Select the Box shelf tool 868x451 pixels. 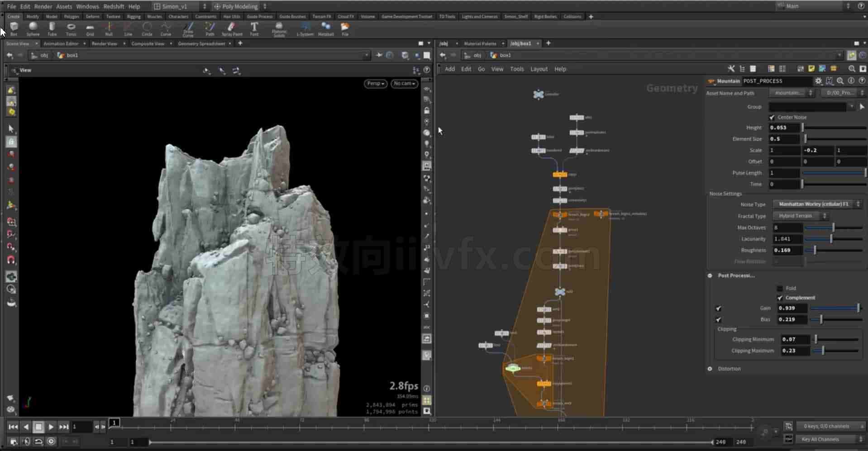tap(14, 29)
